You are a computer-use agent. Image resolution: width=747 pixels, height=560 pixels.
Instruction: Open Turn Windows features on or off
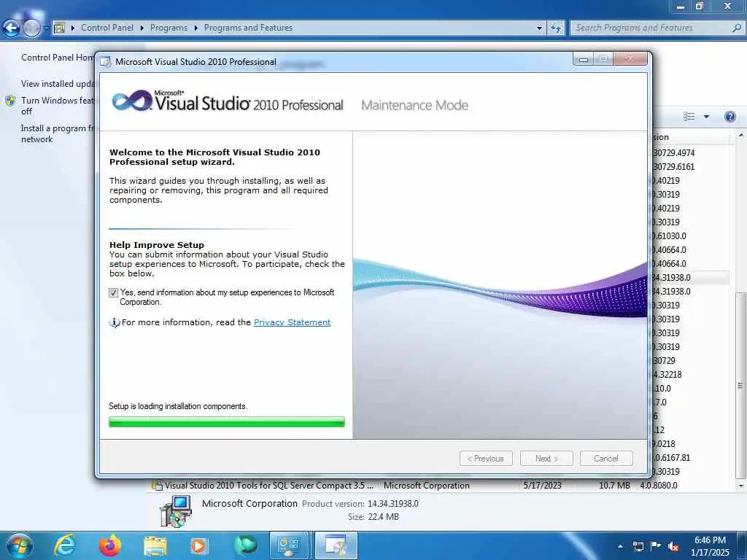tap(58, 106)
